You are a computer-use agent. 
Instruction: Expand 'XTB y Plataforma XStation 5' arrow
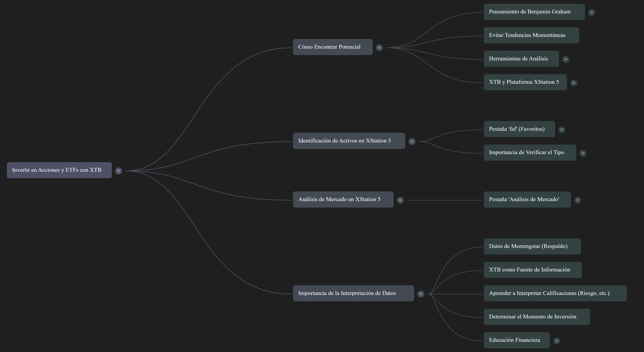point(573,83)
